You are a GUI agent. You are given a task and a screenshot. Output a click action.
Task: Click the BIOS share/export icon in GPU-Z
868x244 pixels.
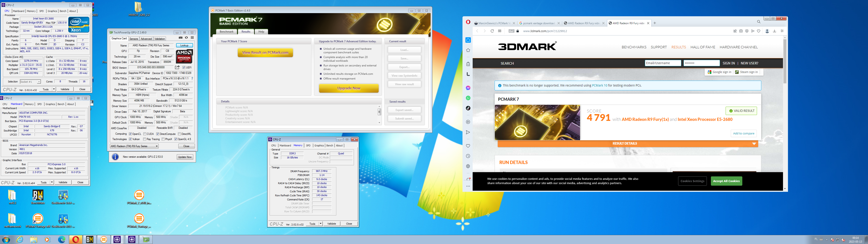pos(177,67)
